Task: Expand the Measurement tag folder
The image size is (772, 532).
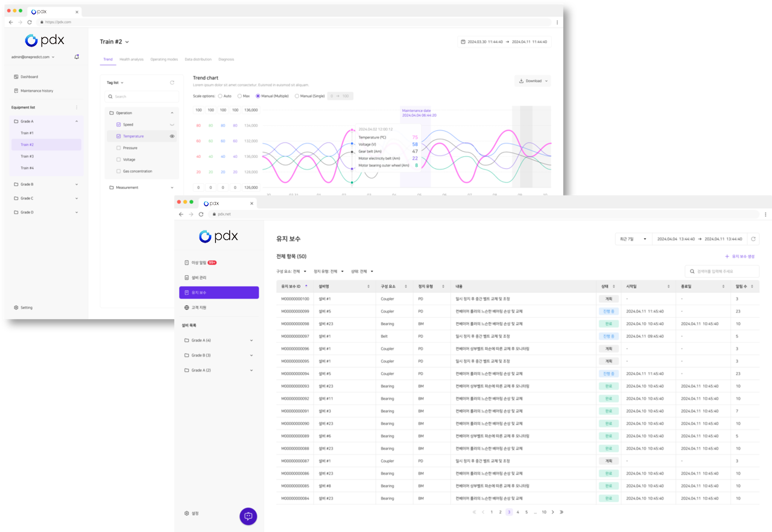Action: (x=172, y=188)
